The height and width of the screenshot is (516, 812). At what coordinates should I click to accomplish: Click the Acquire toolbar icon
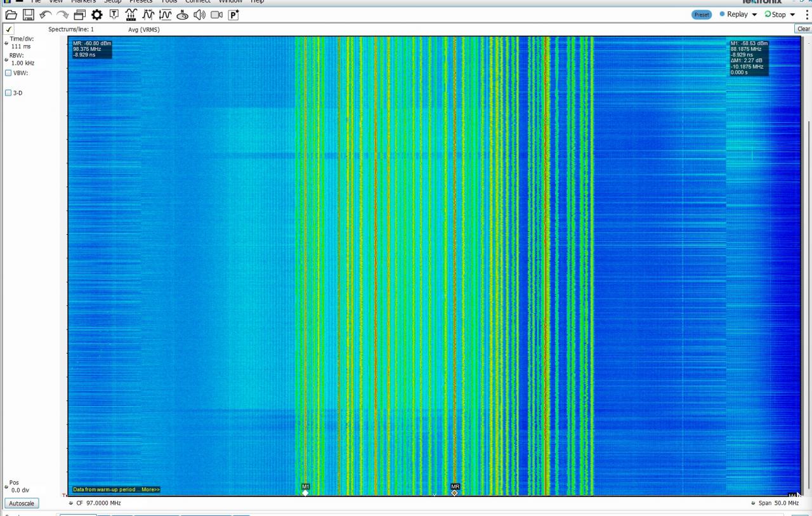[131, 15]
